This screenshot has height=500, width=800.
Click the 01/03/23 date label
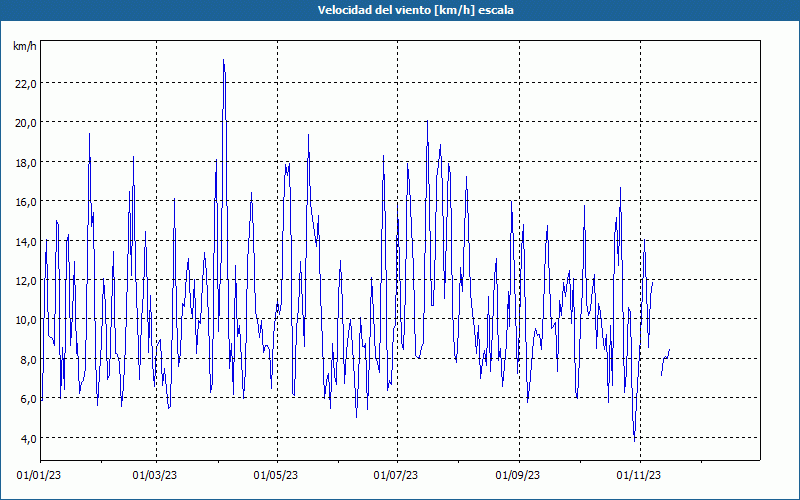[x=155, y=476]
